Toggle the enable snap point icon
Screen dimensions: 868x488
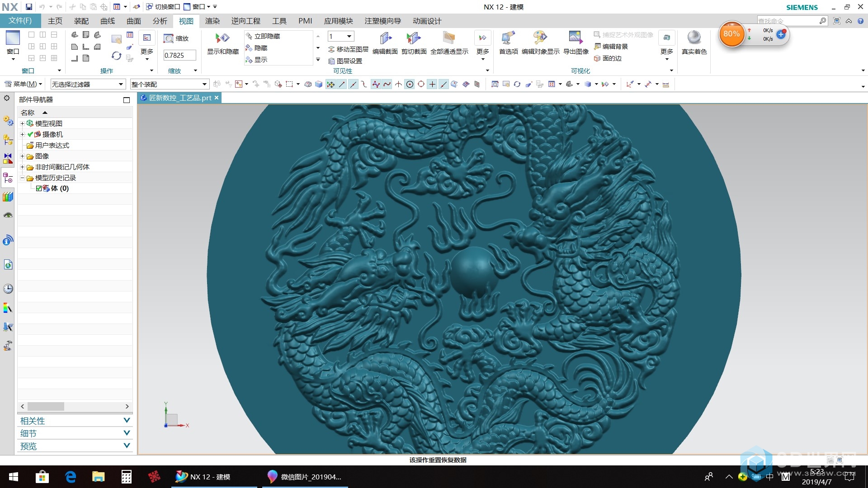coord(331,84)
